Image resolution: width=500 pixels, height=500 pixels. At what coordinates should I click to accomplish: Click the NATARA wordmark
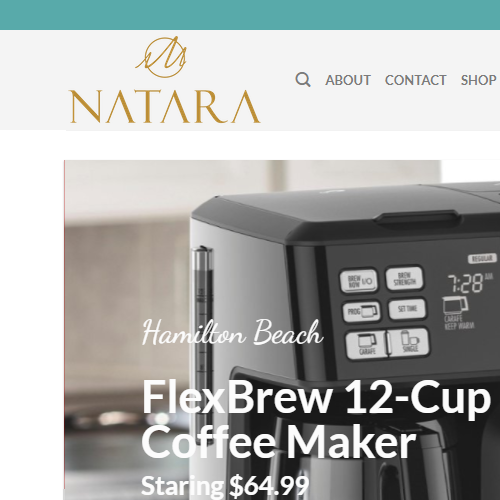pos(164,106)
